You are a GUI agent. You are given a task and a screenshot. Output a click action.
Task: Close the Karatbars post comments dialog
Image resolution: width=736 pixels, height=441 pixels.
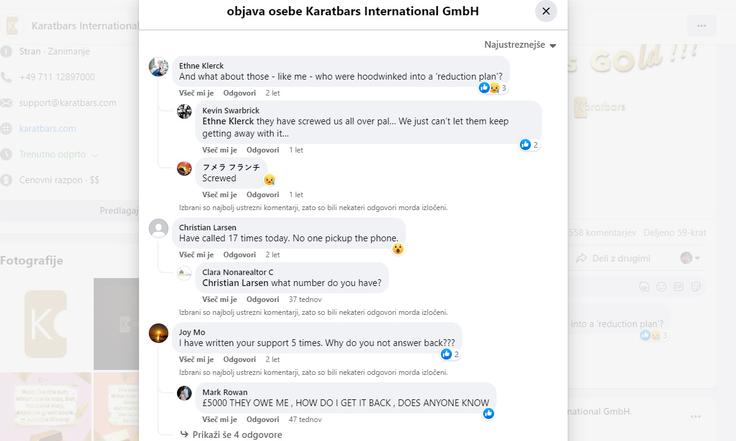tap(546, 11)
